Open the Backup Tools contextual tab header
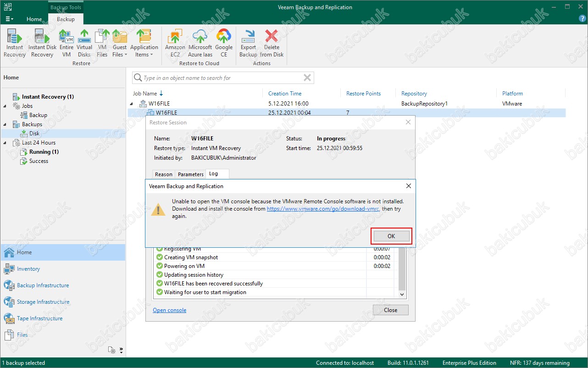This screenshot has height=368, width=588. (66, 7)
